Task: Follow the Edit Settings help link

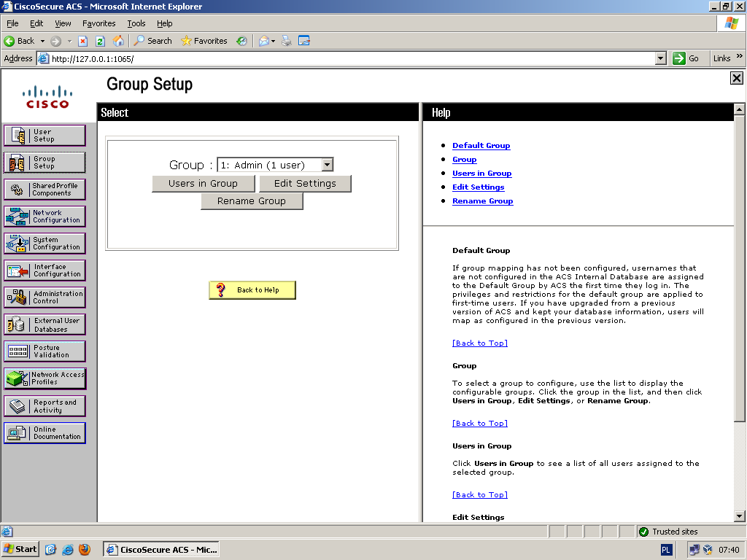Action: (479, 187)
